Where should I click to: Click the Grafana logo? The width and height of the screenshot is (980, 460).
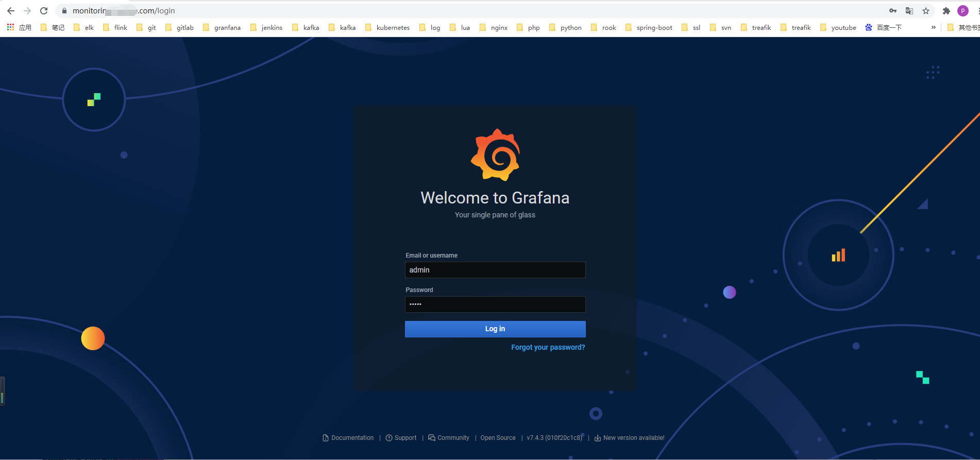(495, 155)
